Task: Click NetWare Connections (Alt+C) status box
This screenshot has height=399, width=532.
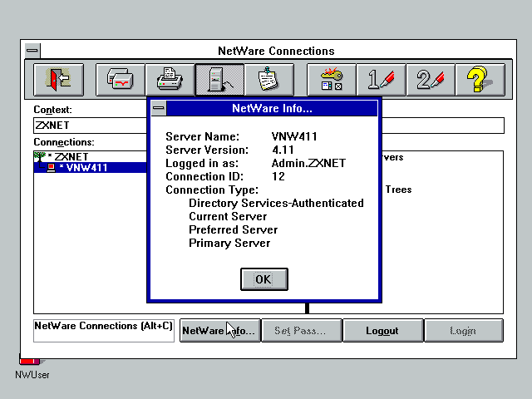Action: click(x=104, y=331)
